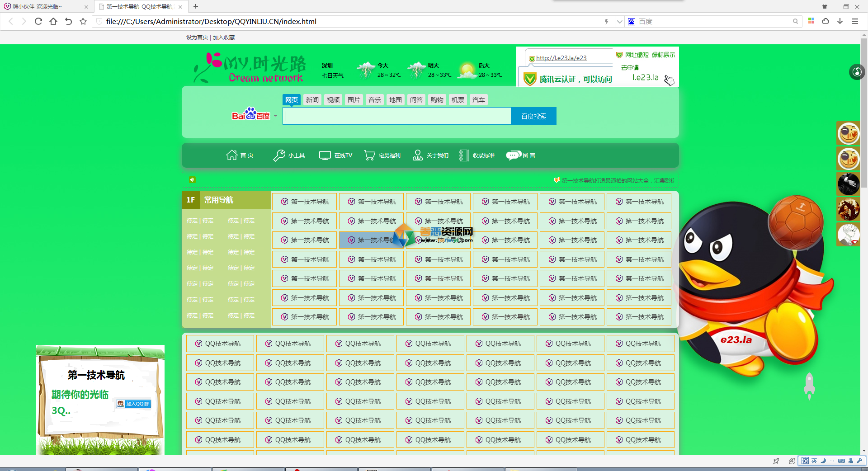This screenshot has width=868, height=471.
Task: Click the green speaker announcement icon
Action: click(x=192, y=180)
